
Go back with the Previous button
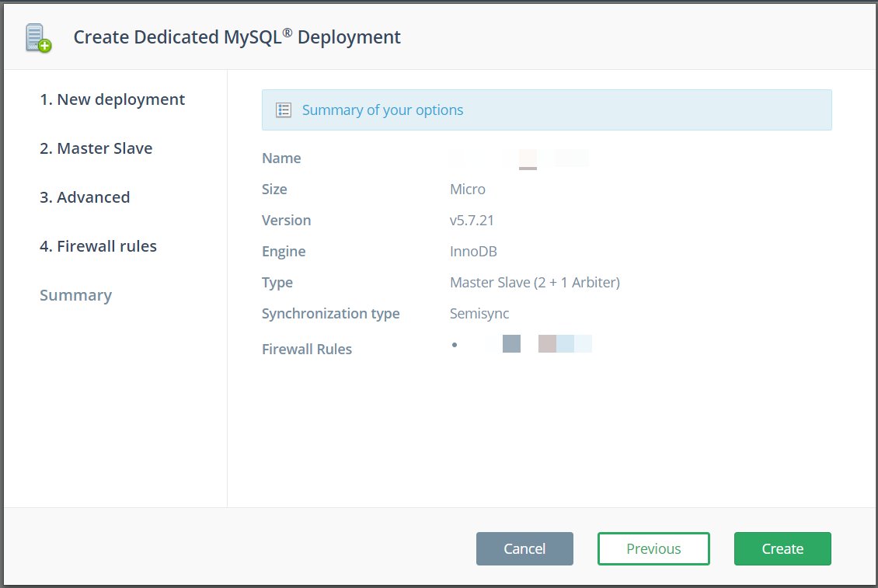653,549
